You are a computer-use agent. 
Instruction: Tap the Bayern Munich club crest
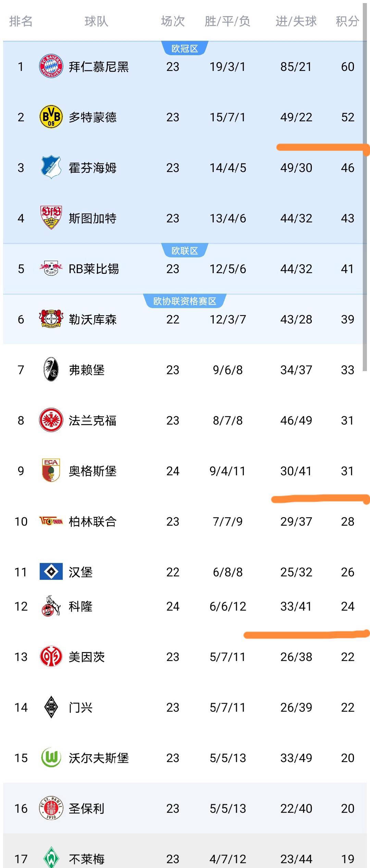pos(51,66)
